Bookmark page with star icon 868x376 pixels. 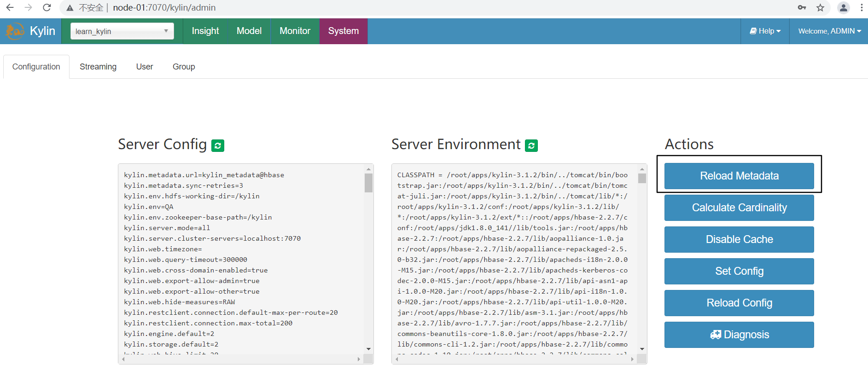tap(820, 8)
